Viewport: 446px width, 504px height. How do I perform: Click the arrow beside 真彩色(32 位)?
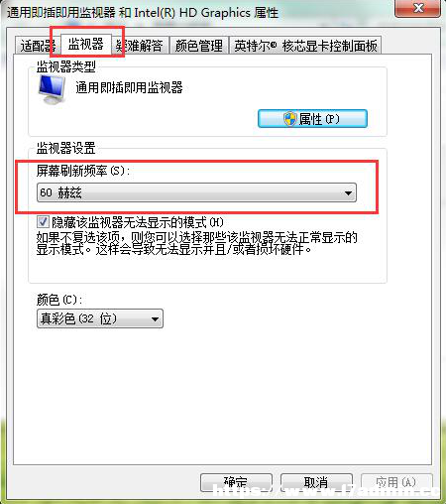pos(155,319)
